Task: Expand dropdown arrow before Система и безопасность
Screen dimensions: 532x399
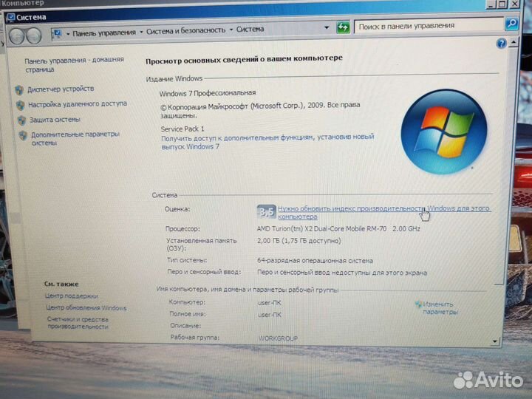Action: click(141, 32)
